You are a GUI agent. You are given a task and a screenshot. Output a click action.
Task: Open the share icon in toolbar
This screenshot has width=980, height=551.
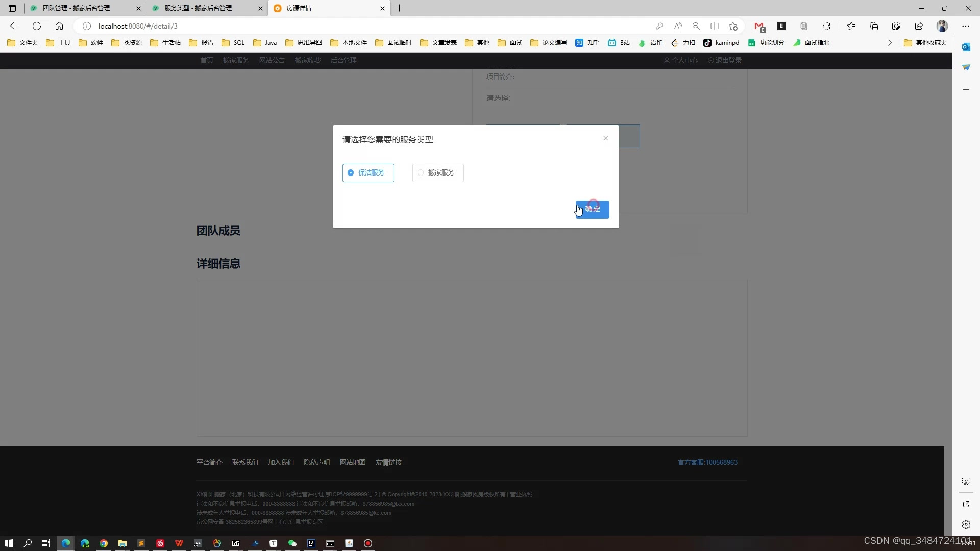tap(919, 26)
